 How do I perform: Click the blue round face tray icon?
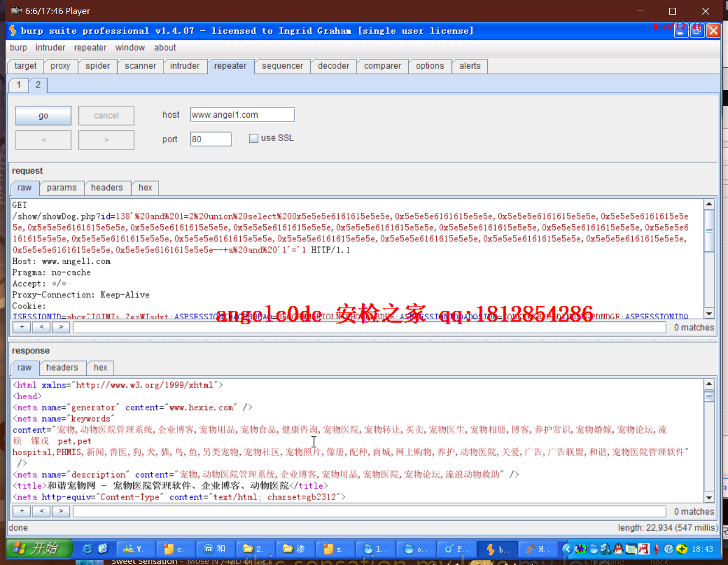(x=594, y=549)
